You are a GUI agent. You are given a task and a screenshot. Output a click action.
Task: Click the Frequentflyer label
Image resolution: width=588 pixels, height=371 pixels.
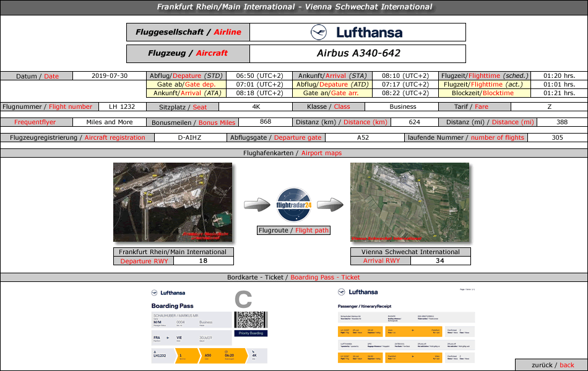pos(37,122)
